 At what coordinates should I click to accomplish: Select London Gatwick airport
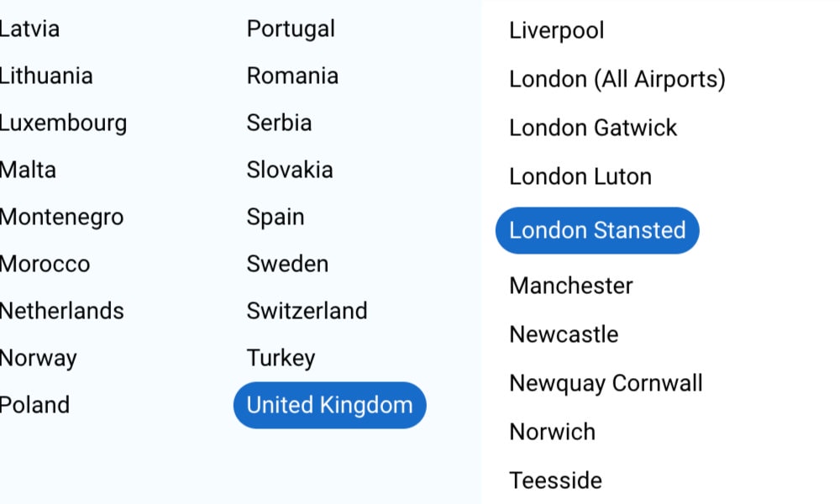click(593, 128)
